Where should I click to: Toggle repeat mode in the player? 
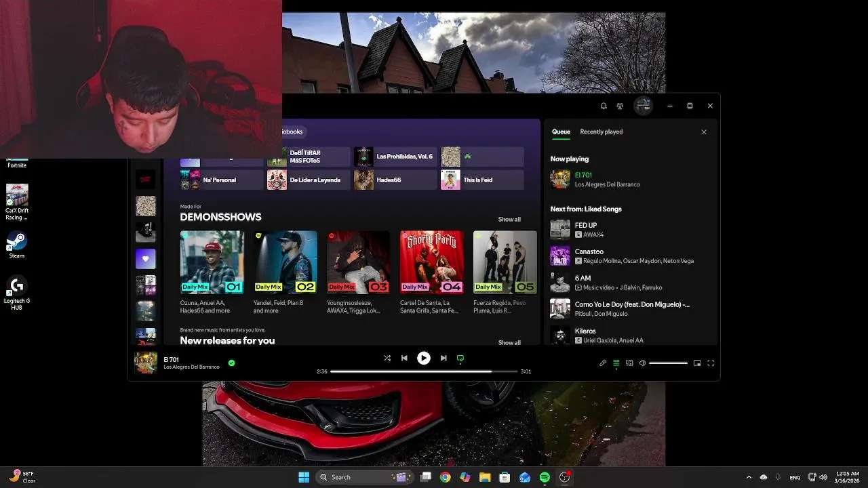tap(460, 358)
